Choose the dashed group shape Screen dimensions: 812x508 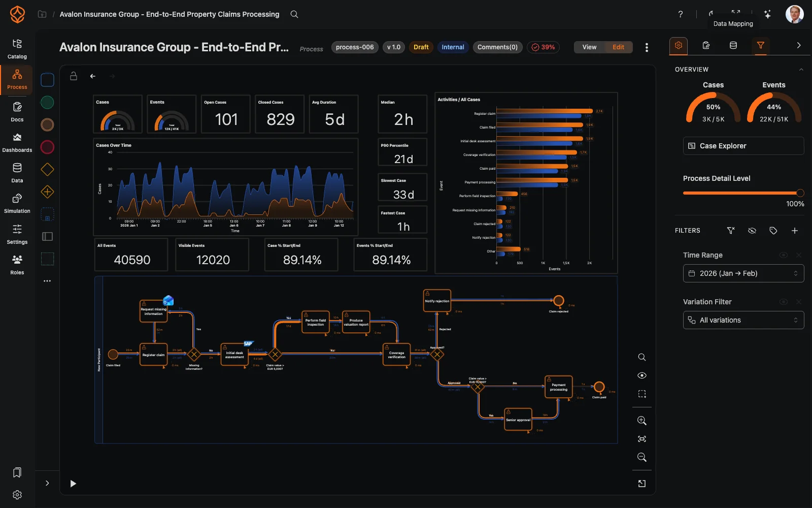(x=47, y=259)
